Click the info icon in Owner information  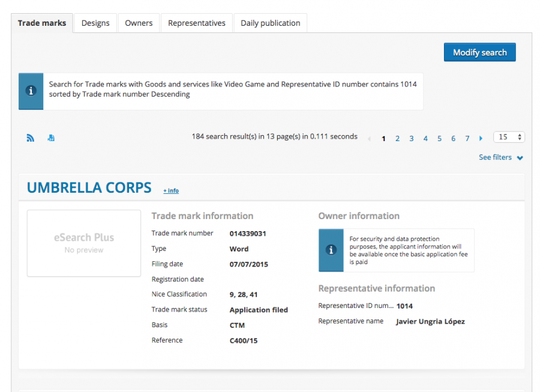[x=331, y=250]
